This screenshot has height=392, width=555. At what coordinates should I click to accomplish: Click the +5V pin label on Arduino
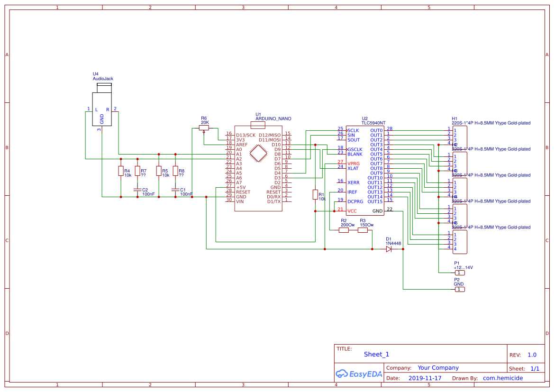241,187
